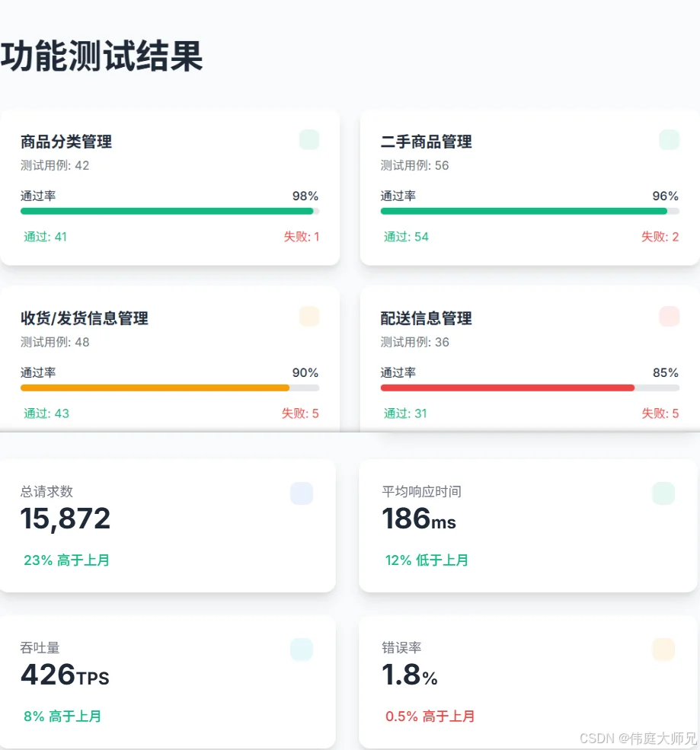Click 失败: 5 in 配送信息管理 card
The height and width of the screenshot is (750, 700).
(660, 413)
